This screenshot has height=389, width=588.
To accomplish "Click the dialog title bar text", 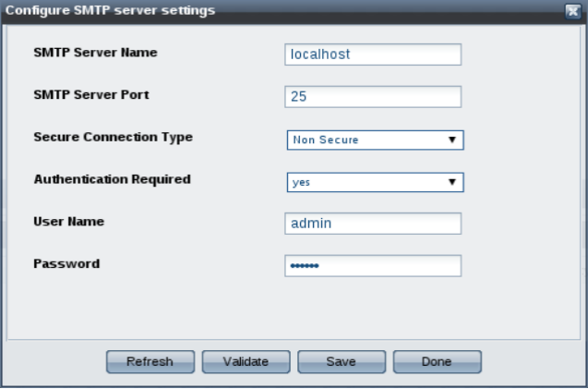I will coord(110,11).
